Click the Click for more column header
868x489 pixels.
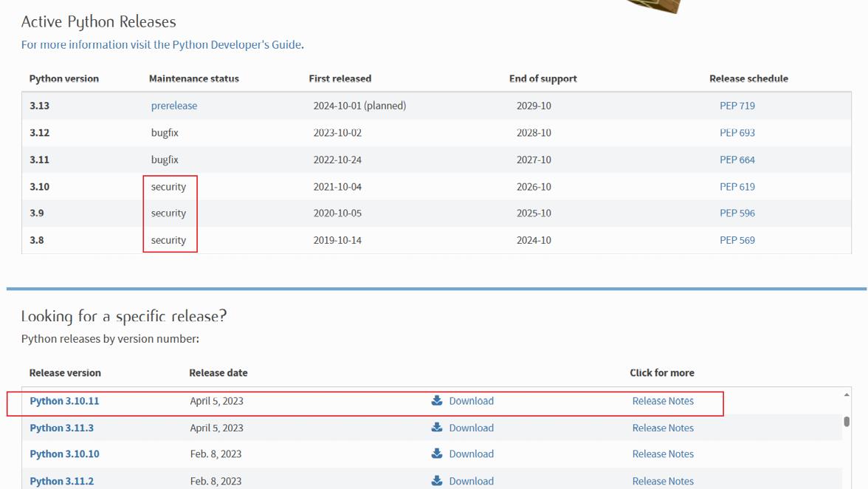click(661, 373)
